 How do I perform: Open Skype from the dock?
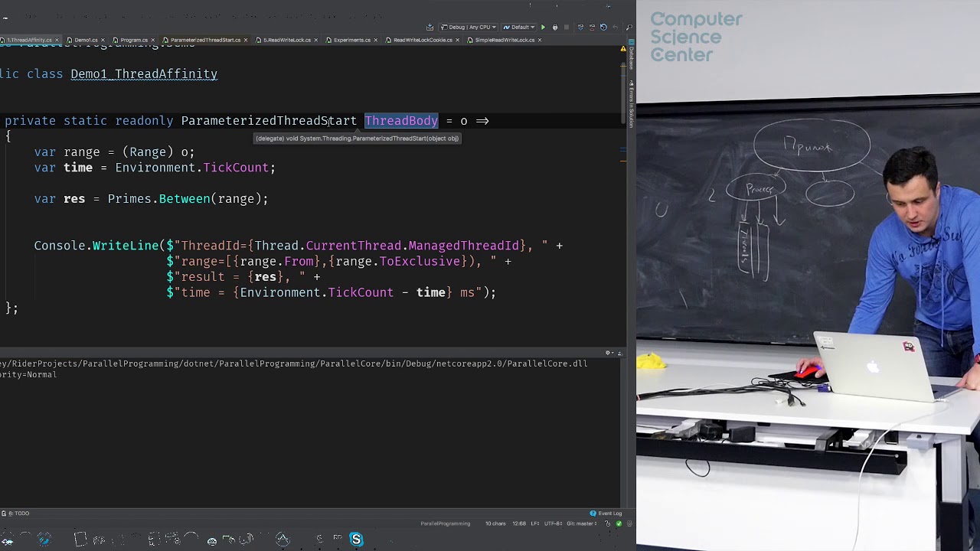(x=356, y=540)
